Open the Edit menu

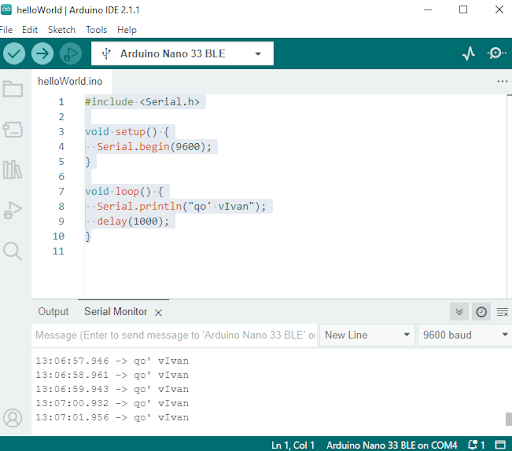coord(30,30)
